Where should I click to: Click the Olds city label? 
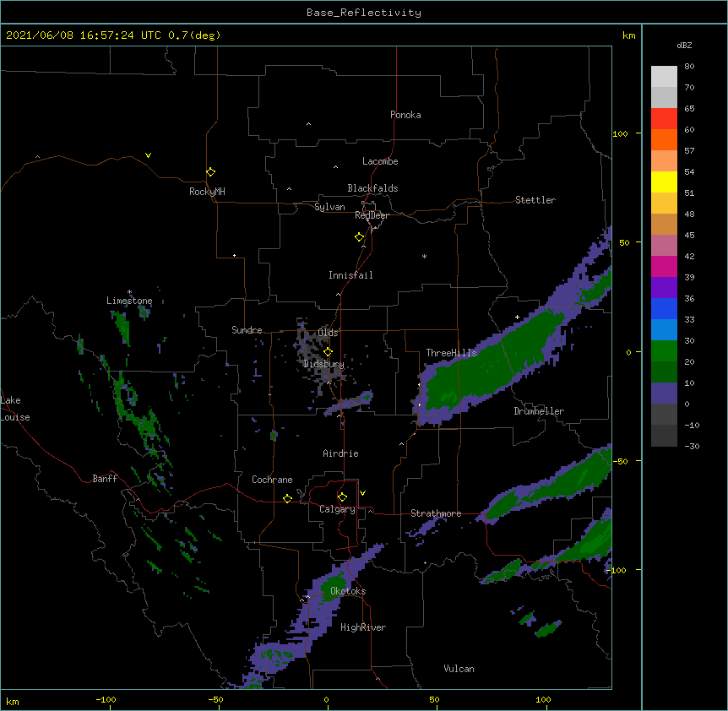(328, 333)
